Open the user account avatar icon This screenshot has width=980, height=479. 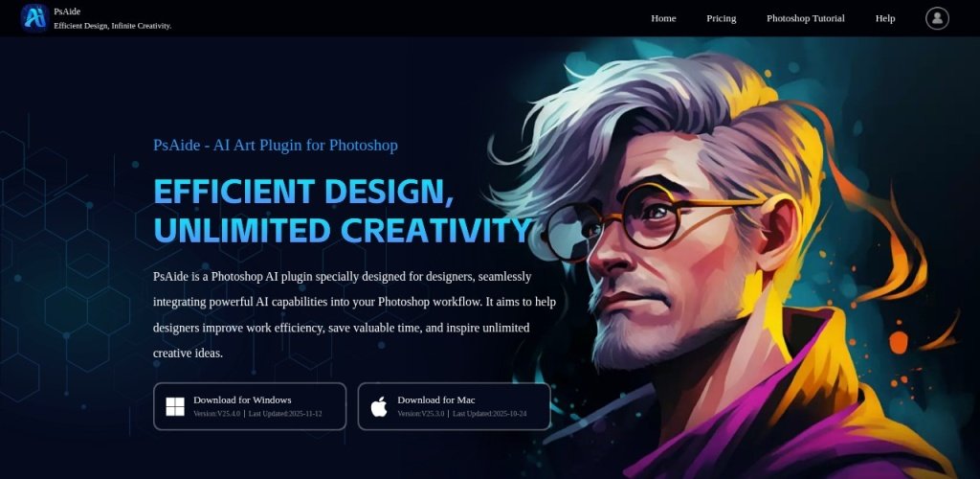tap(937, 18)
